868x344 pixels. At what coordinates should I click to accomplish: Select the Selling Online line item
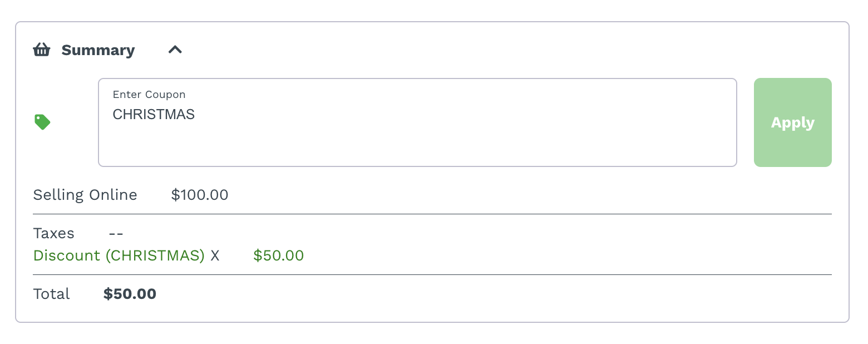coord(85,195)
